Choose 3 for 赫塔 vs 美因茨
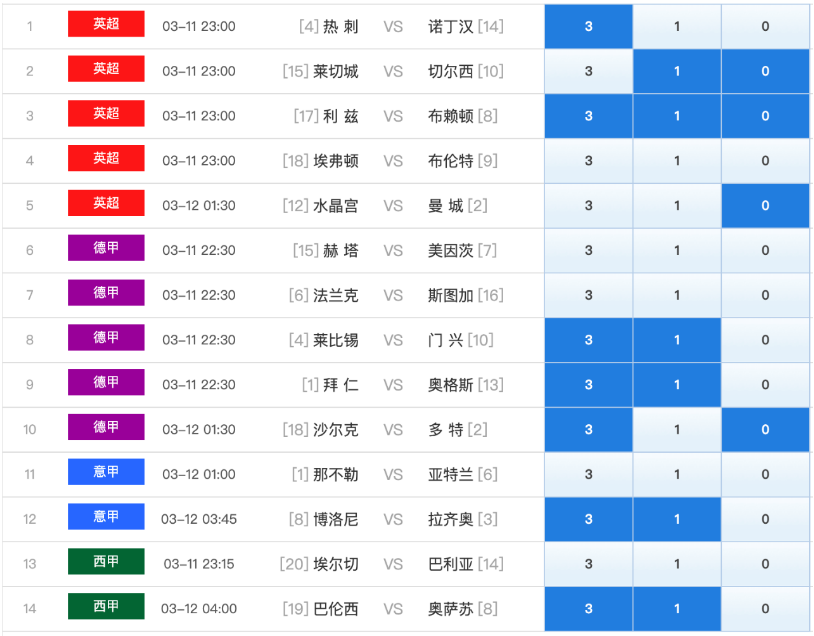Viewport: 814px width, 636px height. pyautogui.click(x=588, y=250)
